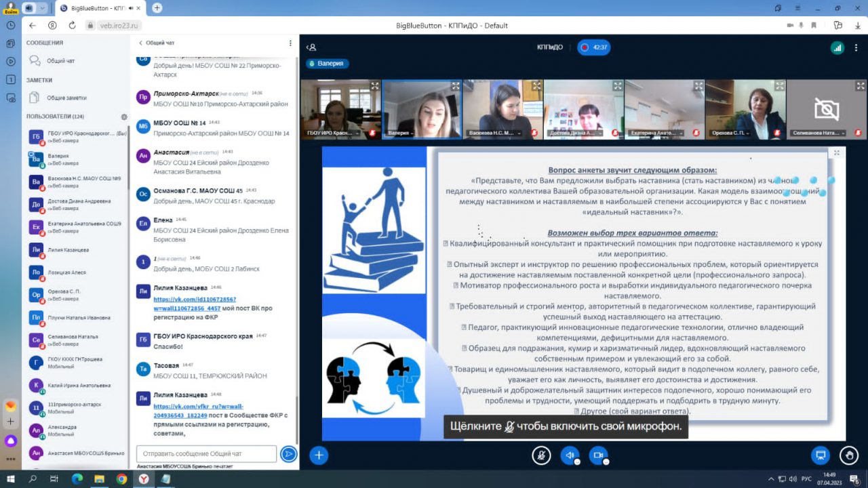This screenshot has width=868, height=488.
Task: Raise your hand with the hand icon
Action: tap(848, 455)
